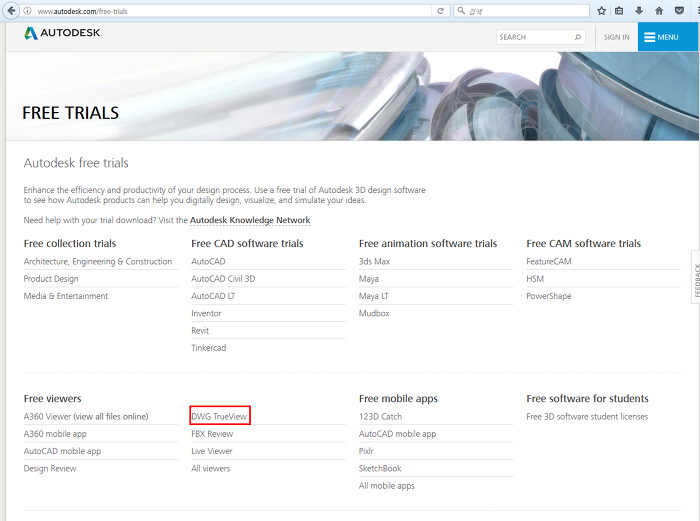Viewport: 700px width, 521px height.
Task: Open the Design Review link
Action: tap(50, 468)
